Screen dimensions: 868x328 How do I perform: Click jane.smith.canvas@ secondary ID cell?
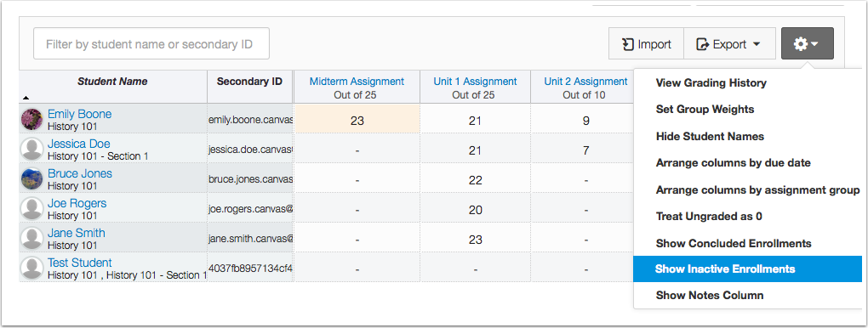[x=251, y=239]
